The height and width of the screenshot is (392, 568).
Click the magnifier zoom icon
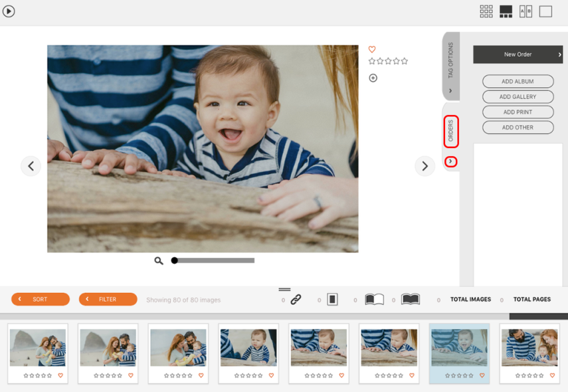click(x=159, y=260)
